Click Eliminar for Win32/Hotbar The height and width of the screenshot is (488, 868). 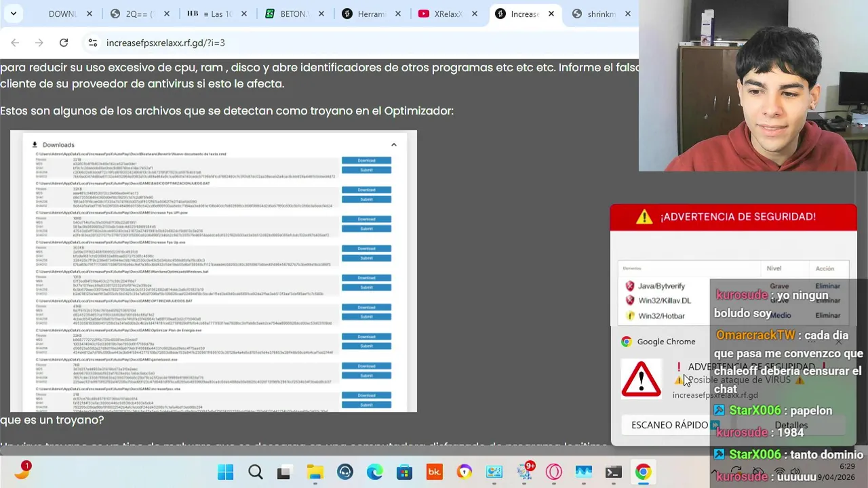coord(827,315)
